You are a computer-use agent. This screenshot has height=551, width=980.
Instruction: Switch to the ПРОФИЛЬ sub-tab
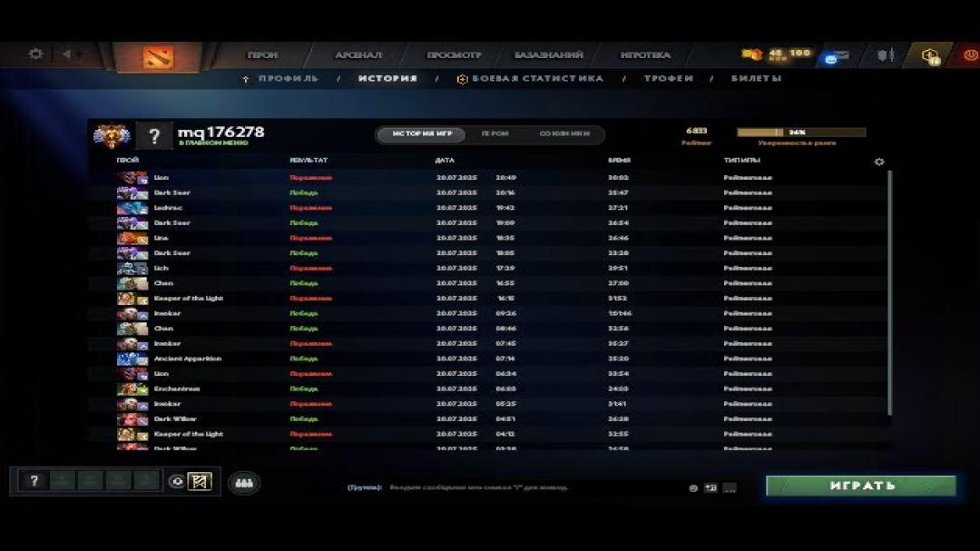289,79
